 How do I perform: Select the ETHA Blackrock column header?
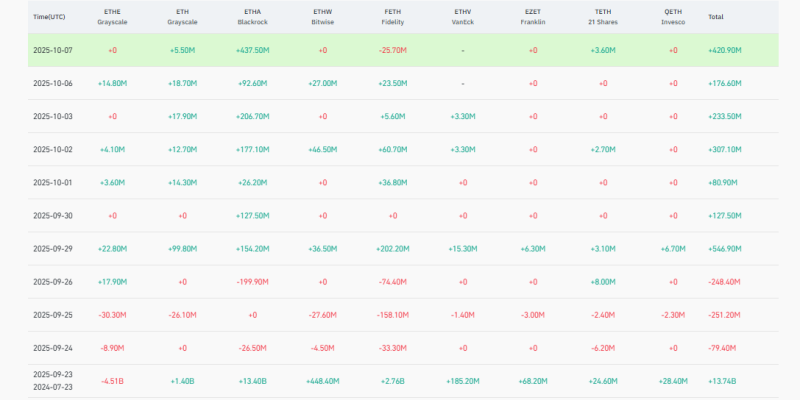pos(252,17)
